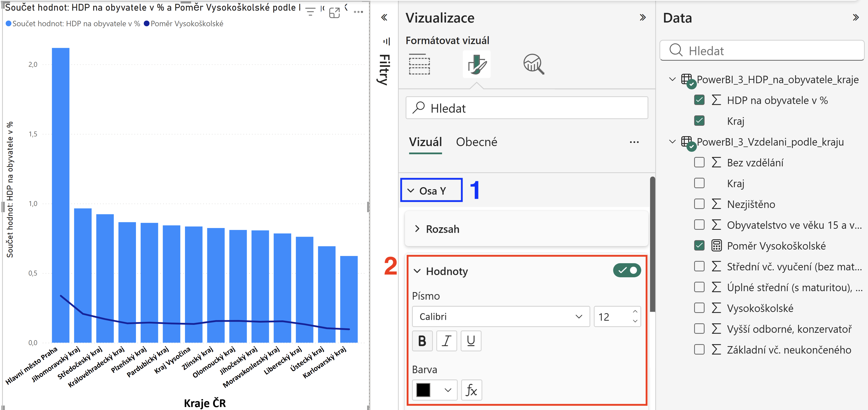Click the calculator icon next to Poměr Vysokoškolské
Viewport: 868px width, 410px height.
(x=716, y=246)
